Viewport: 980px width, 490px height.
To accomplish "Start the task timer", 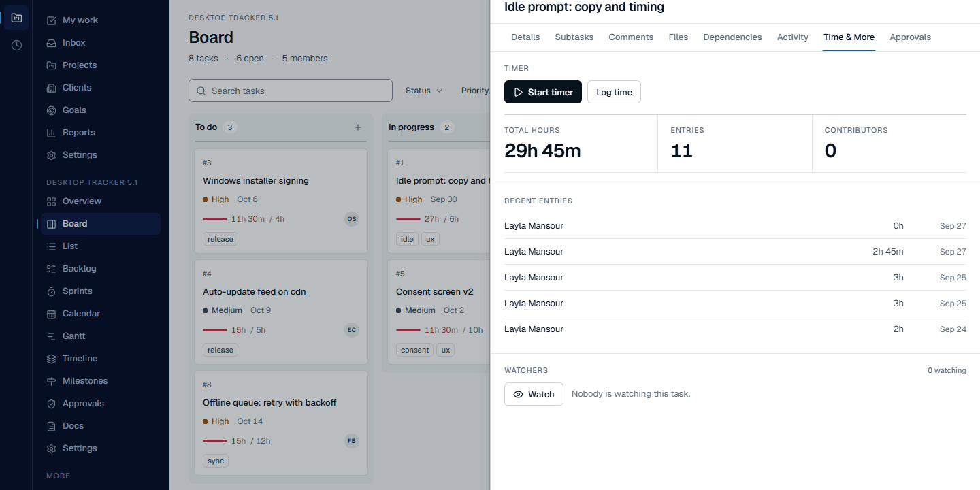I will 543,92.
